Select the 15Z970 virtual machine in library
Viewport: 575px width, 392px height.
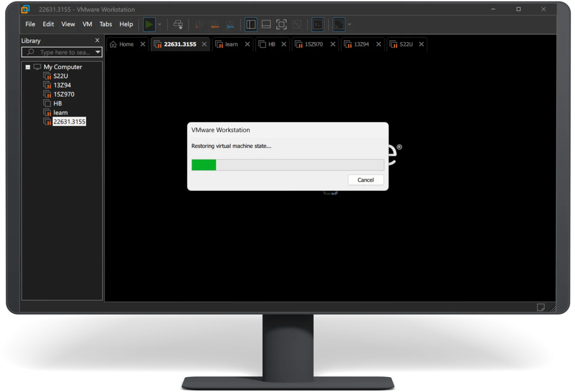(64, 94)
